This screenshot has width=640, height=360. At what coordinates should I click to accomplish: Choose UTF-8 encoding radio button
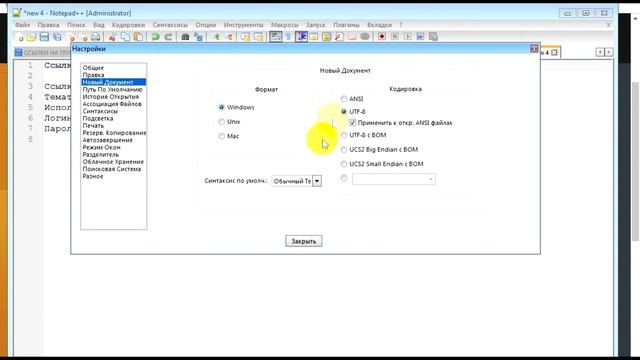344,111
